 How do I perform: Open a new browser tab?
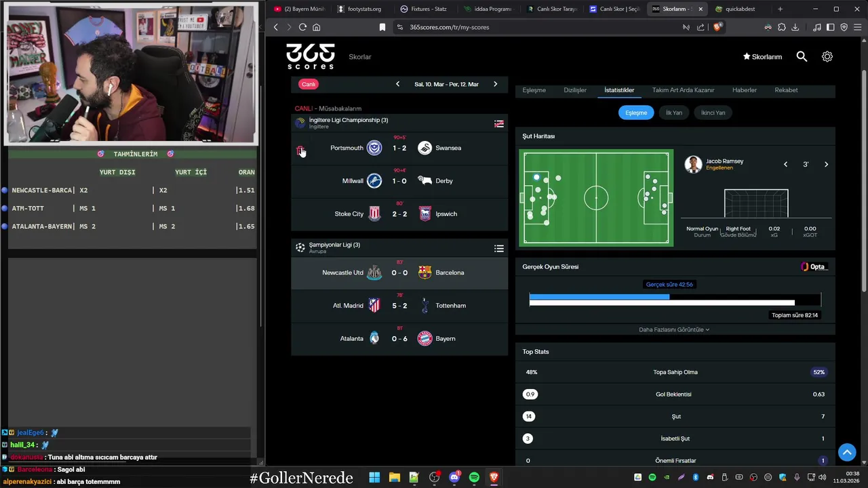[780, 9]
